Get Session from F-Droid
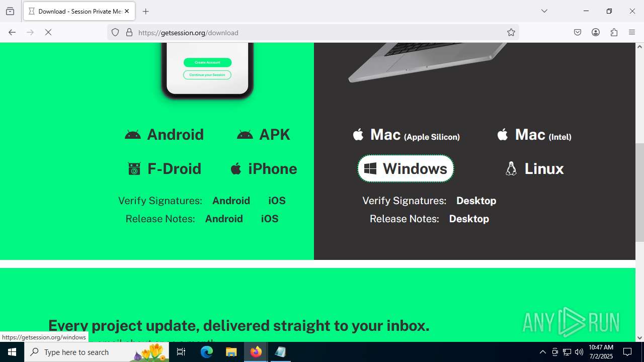Screen dimensions: 644x362 tap(164, 168)
